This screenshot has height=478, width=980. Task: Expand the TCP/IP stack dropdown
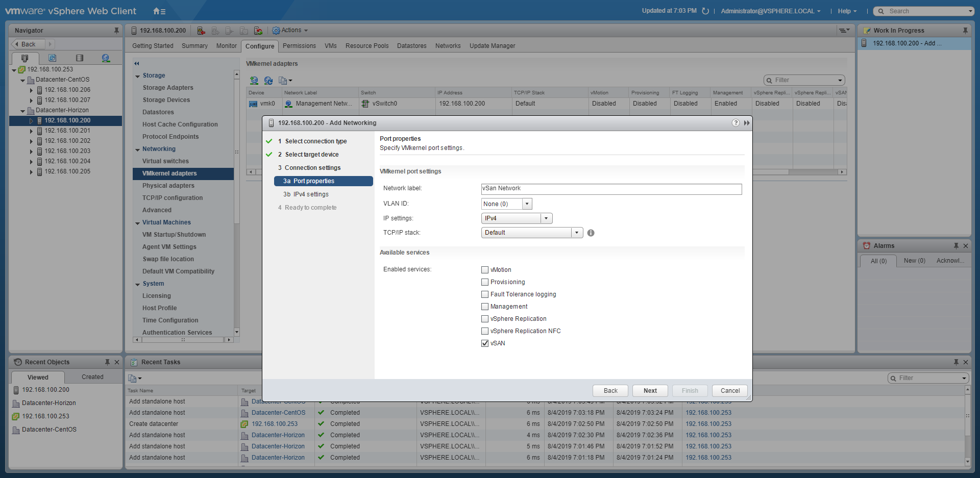(577, 233)
